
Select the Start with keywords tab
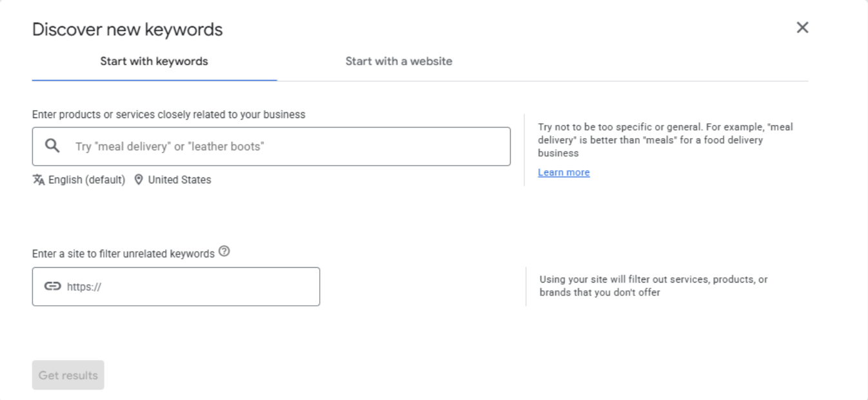coord(154,61)
